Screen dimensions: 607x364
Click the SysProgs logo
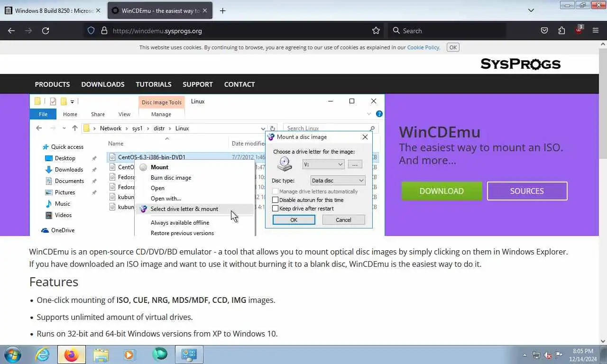tap(520, 64)
